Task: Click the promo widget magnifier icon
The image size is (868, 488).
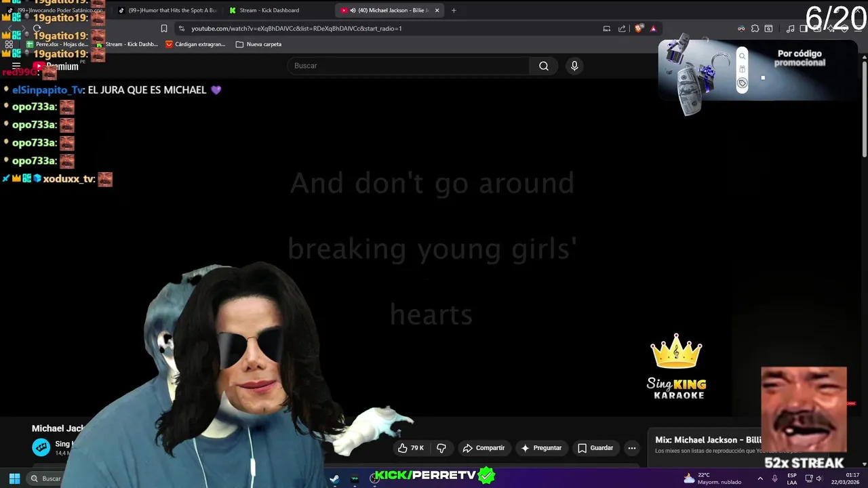Action: (x=743, y=56)
